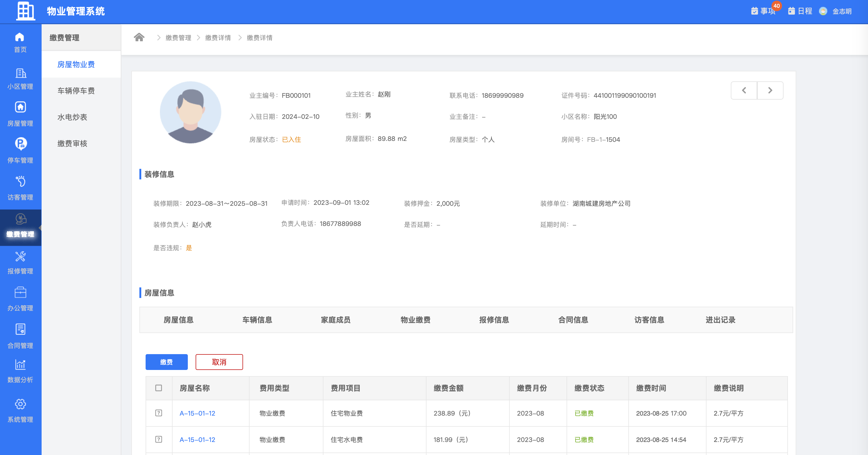Viewport: 868px width, 455px height.
Task: Click the owner ID FB000101
Action: point(296,95)
